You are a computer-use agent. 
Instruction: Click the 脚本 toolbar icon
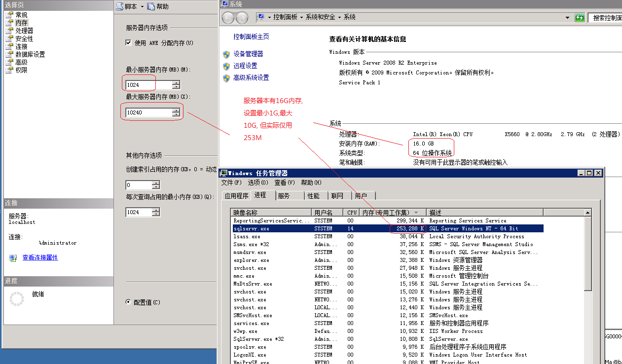click(120, 6)
